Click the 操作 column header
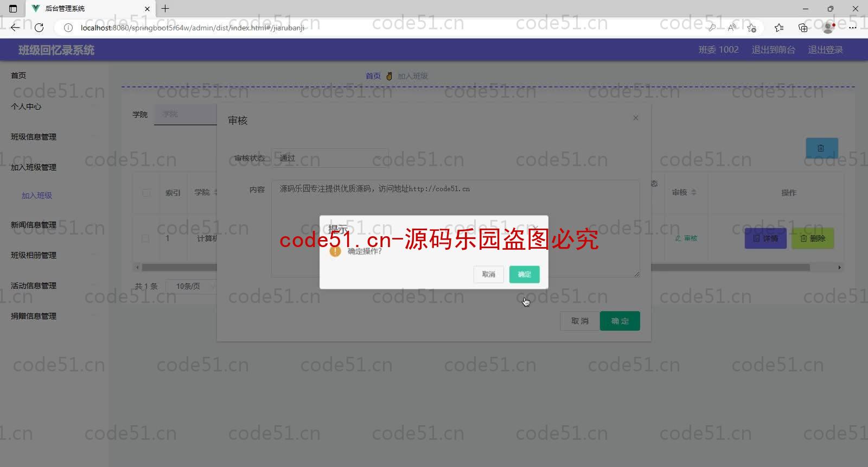This screenshot has width=868, height=467. point(788,193)
